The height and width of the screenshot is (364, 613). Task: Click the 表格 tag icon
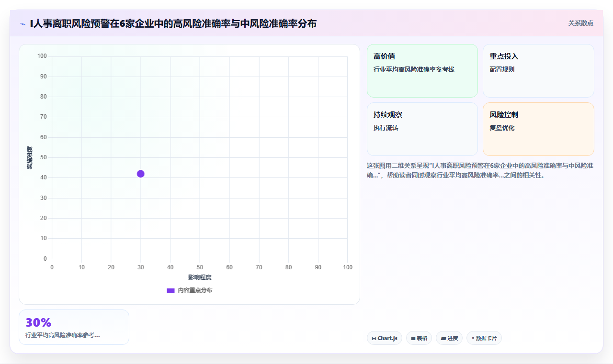413,338
